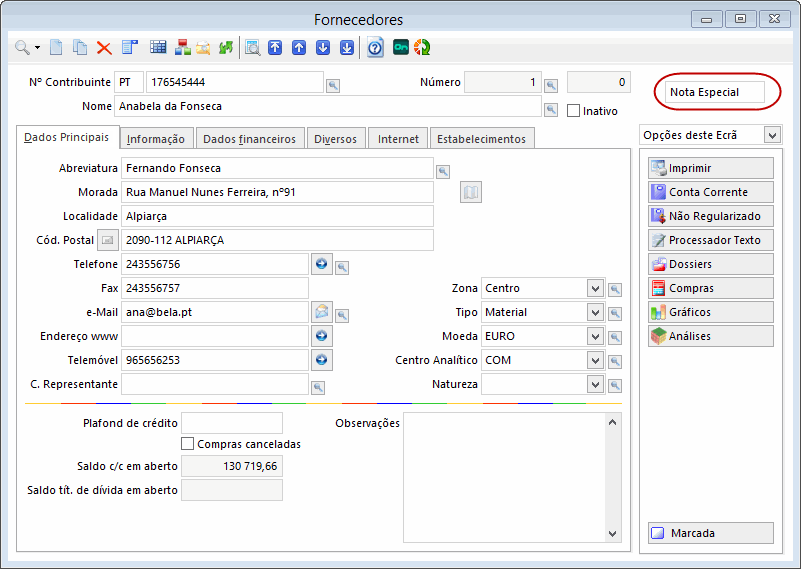Click lookup icon beside C. Representante field
Viewport: 801px width, 569px height.
click(x=318, y=388)
